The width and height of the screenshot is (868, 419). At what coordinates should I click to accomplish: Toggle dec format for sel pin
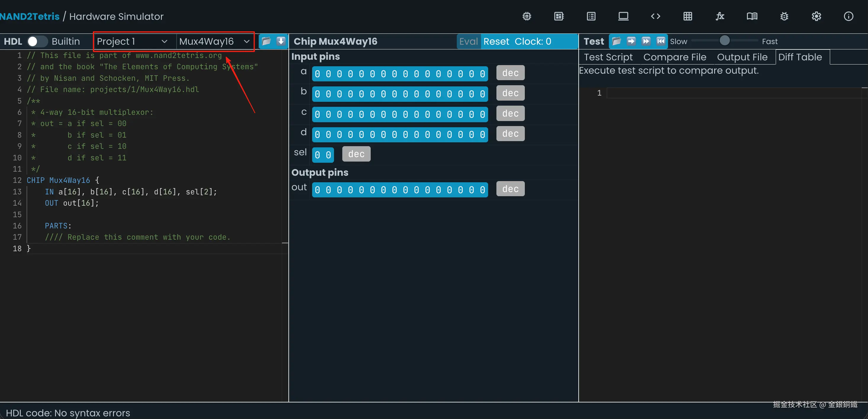[356, 154]
